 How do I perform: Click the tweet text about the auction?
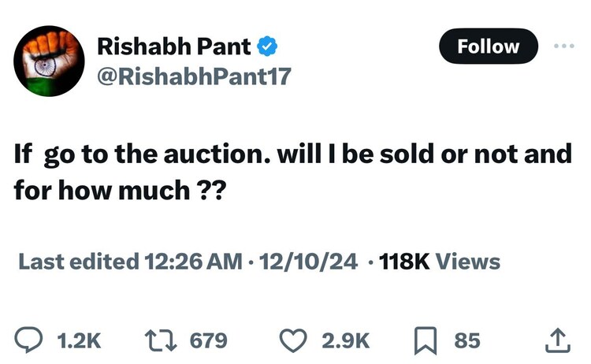292,173
